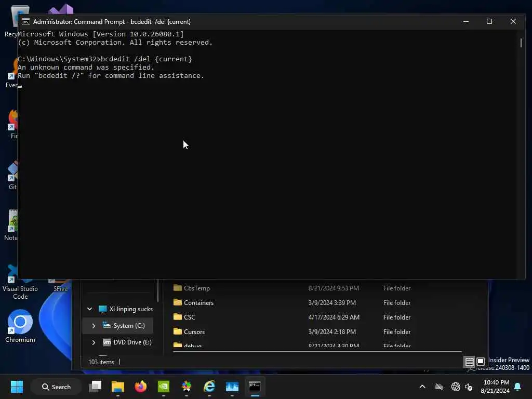This screenshot has height=399, width=532.
Task: Open File Explorer from the taskbar
Action: point(118,387)
